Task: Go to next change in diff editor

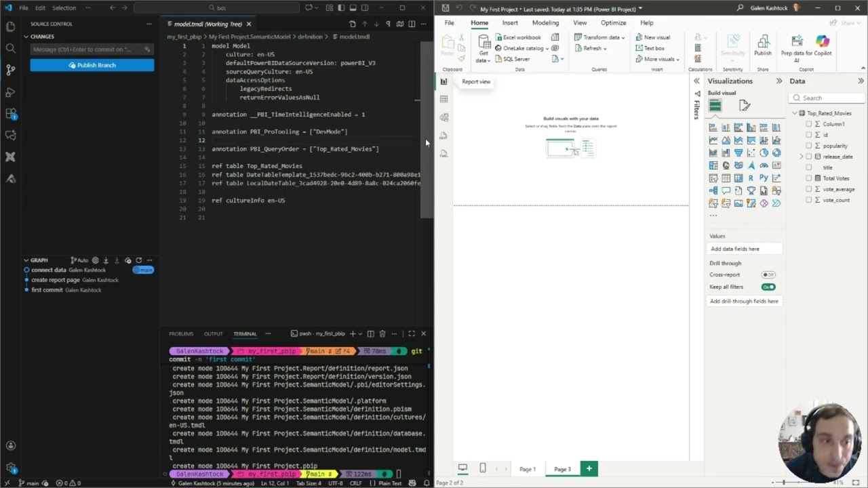Action: 376,24
